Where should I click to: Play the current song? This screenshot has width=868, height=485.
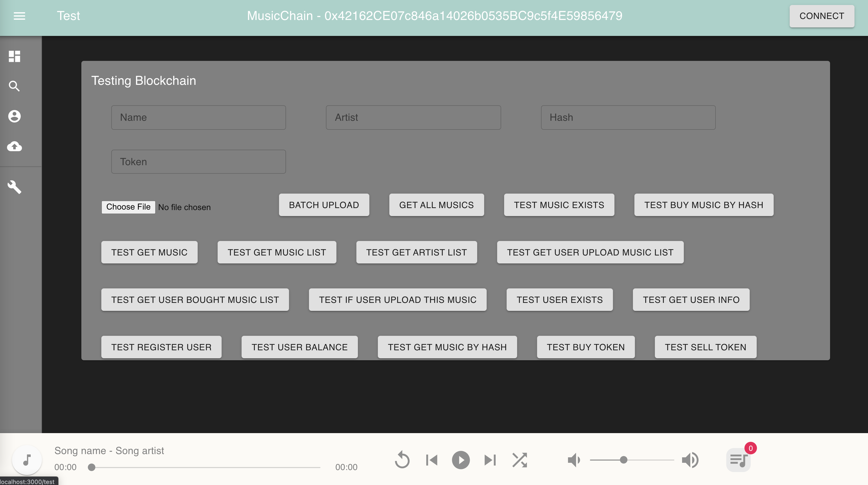pos(461,460)
